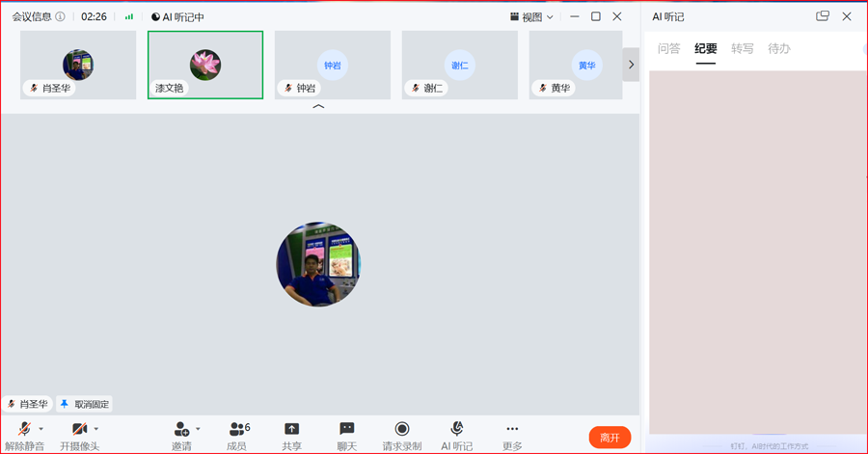Turn on camera via 开摄像头

(80, 429)
